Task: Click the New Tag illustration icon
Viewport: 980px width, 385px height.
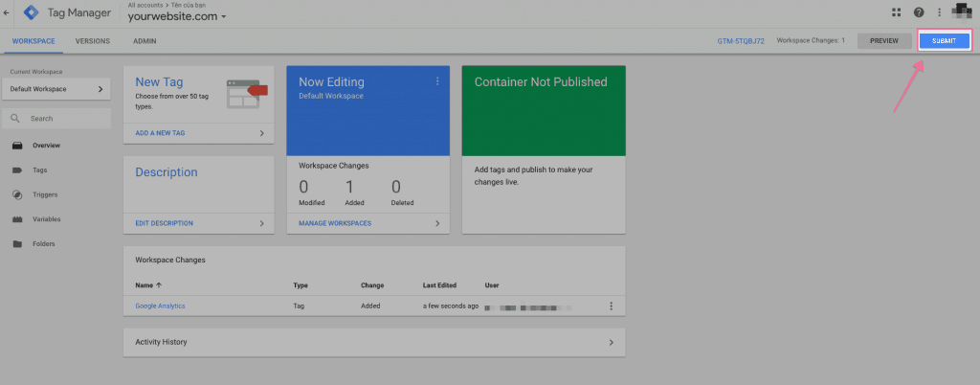Action: [246, 94]
